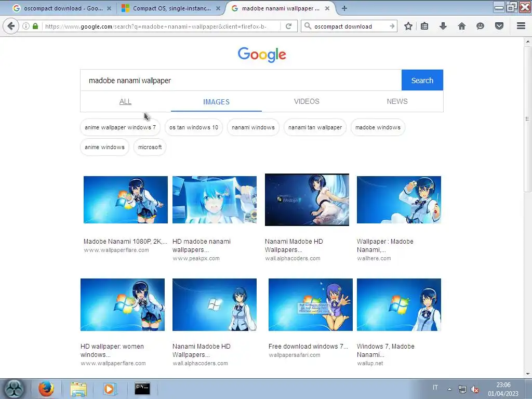
Task: Go to the Firefox home page icon
Action: [x=461, y=26]
